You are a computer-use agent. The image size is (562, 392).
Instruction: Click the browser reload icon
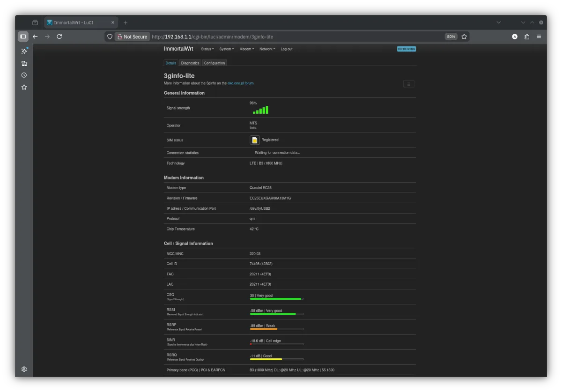59,37
